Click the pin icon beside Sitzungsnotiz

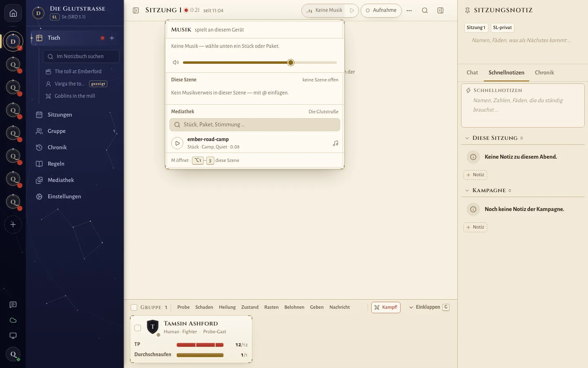pos(468,10)
